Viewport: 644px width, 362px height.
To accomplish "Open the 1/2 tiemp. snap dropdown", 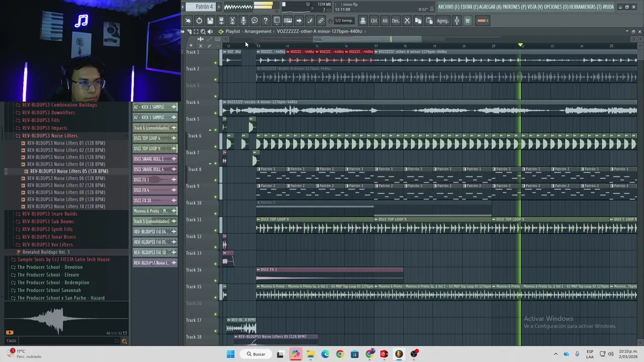I will pyautogui.click(x=344, y=21).
